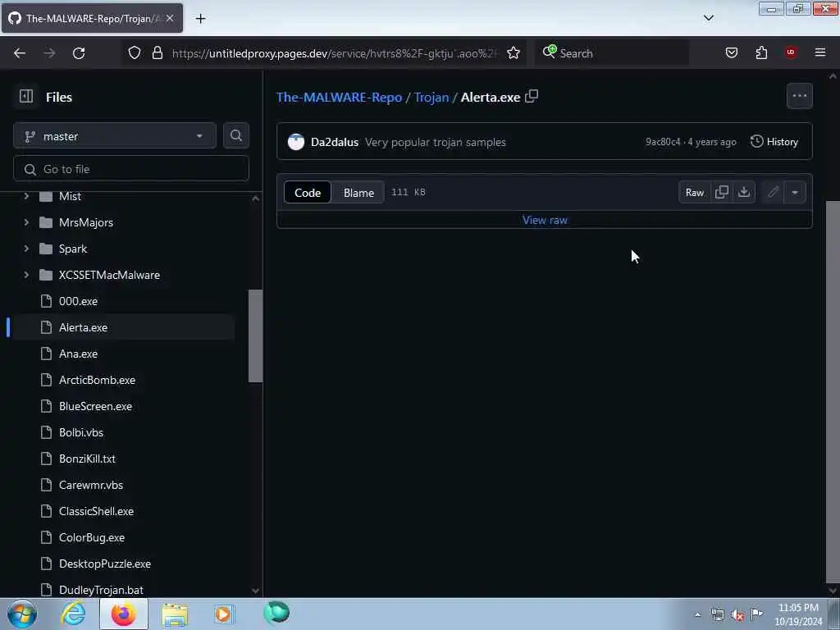Open the file search magnifier button
This screenshot has height=630, width=840.
(236, 136)
